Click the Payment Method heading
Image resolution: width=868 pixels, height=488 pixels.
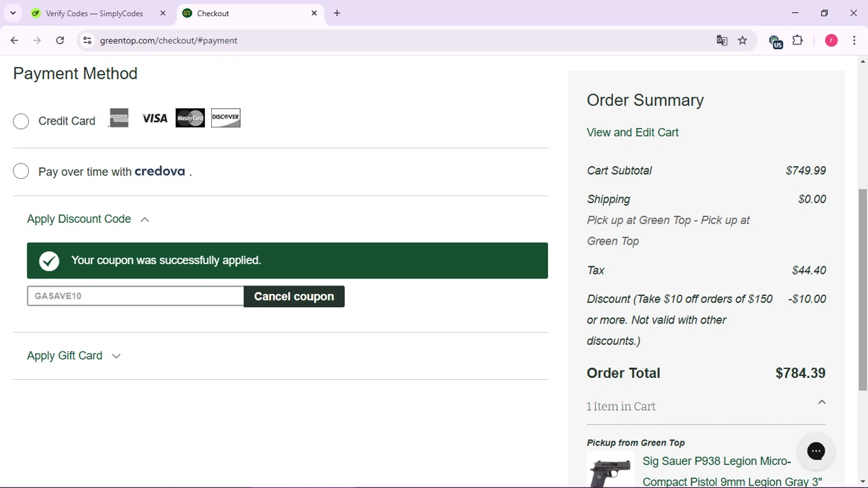(75, 74)
